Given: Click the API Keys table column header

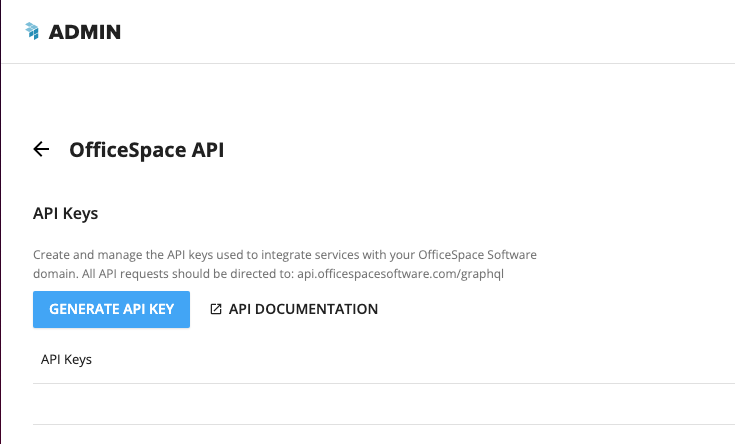Looking at the screenshot, I should pyautogui.click(x=66, y=360).
